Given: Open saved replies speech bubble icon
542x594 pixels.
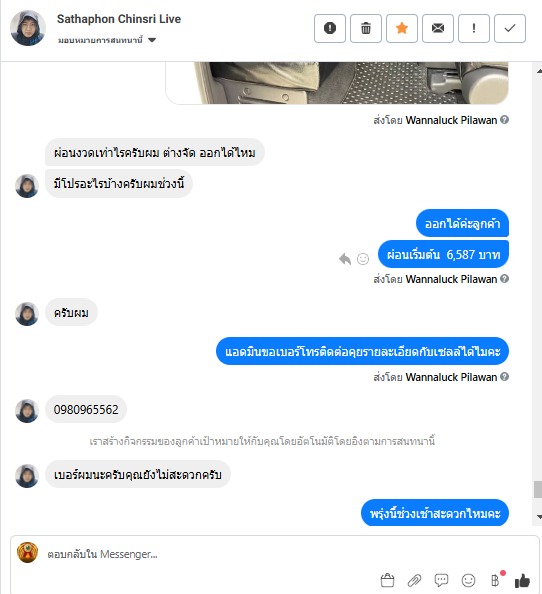Looking at the screenshot, I should point(441,580).
